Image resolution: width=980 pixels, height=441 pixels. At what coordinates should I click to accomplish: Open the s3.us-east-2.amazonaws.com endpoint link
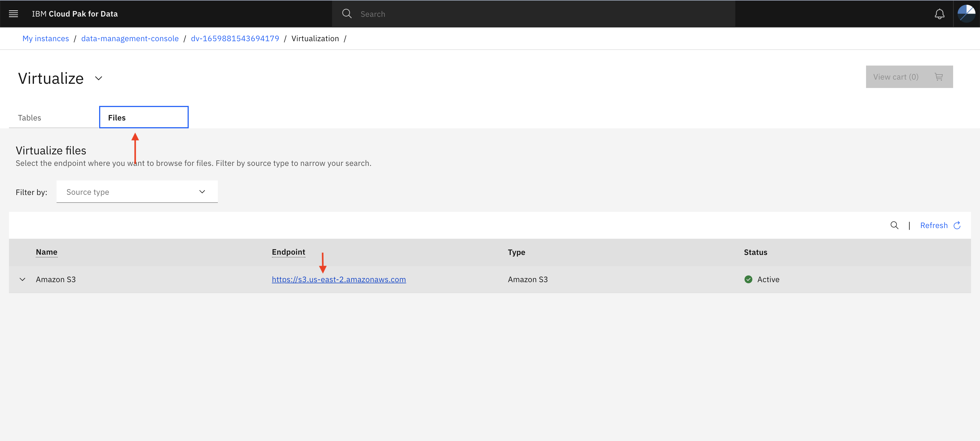[x=339, y=280]
